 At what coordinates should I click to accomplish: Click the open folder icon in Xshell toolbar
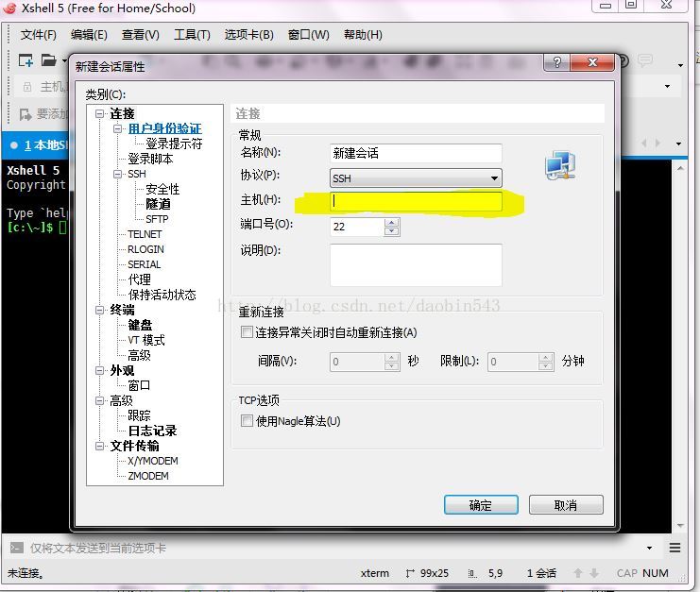click(x=49, y=59)
